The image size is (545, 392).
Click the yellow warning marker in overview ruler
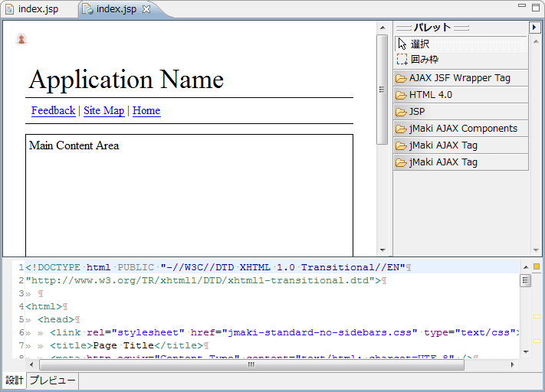point(537,266)
